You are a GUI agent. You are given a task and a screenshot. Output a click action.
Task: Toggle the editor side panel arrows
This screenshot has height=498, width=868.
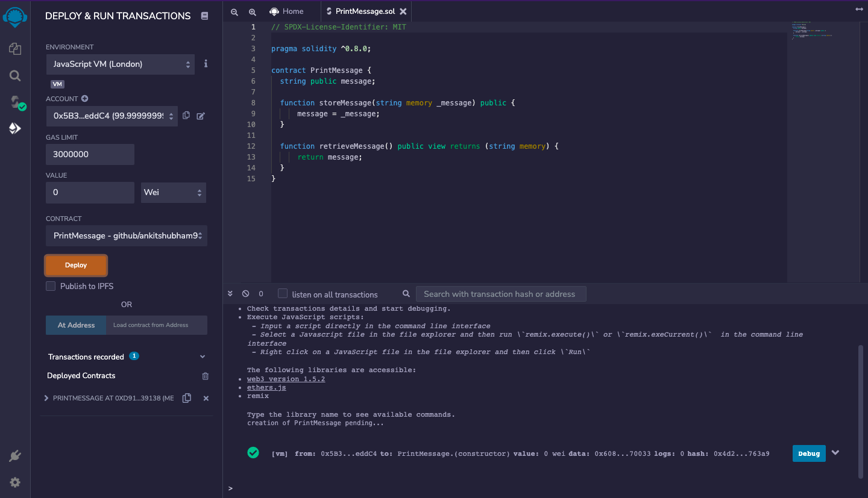[x=859, y=9]
